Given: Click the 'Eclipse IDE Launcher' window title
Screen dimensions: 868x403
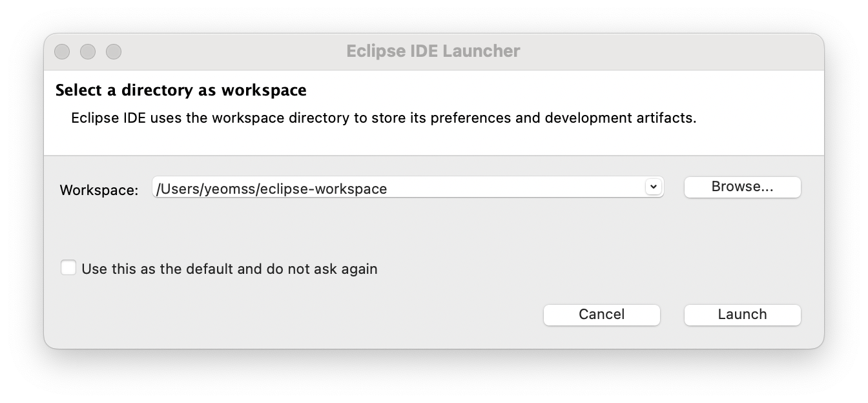Looking at the screenshot, I should (x=433, y=51).
